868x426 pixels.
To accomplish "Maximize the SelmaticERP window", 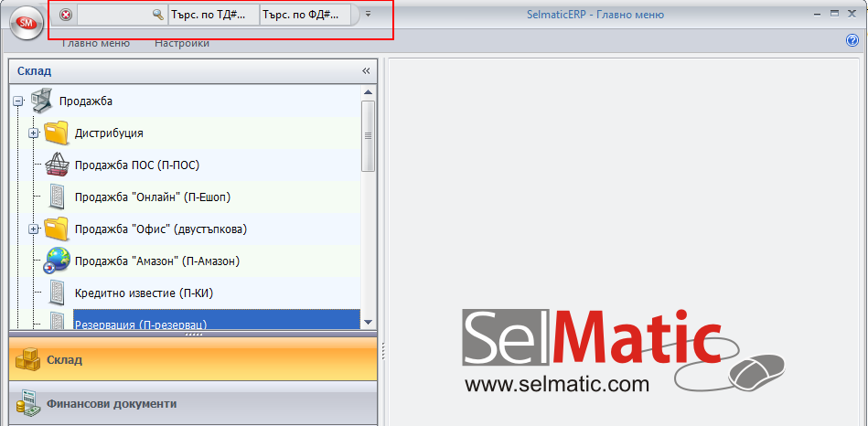I will pyautogui.click(x=835, y=14).
